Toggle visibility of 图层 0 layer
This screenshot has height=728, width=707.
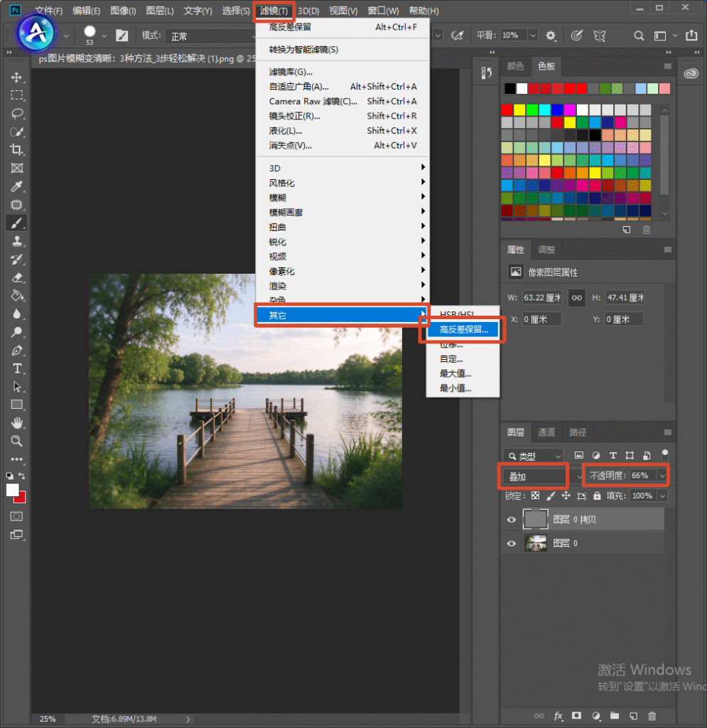(511, 543)
